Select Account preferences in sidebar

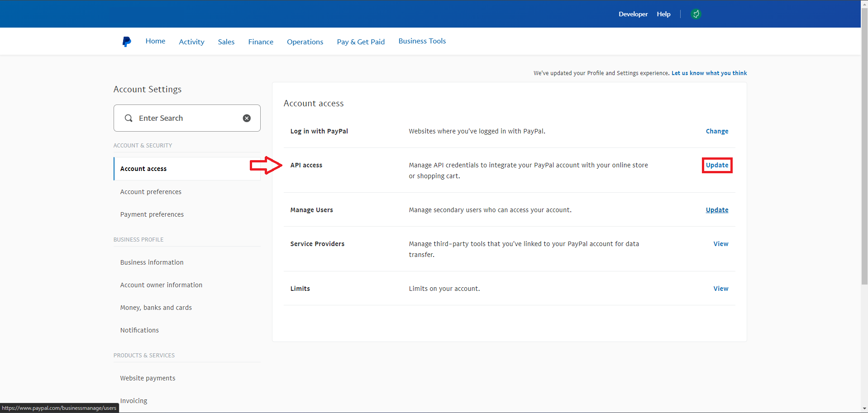click(151, 192)
